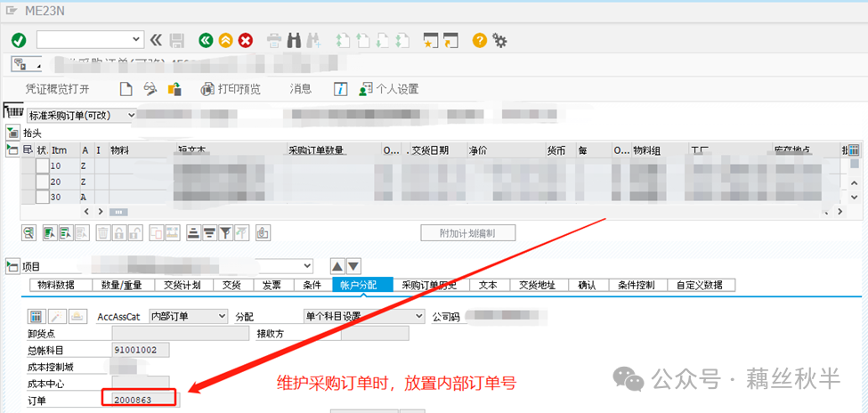Image resolution: width=868 pixels, height=413 pixels.
Task: Toggle display/change glasses-pencil icon
Action: click(150, 89)
